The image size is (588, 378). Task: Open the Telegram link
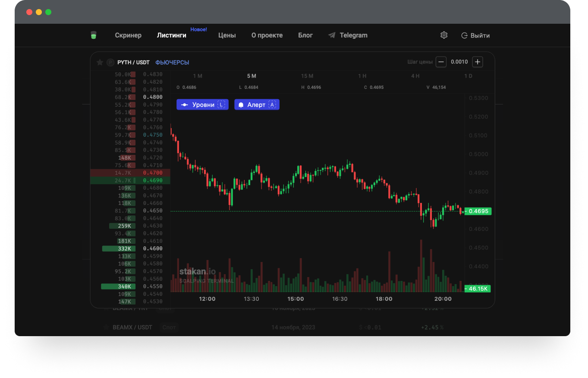348,35
